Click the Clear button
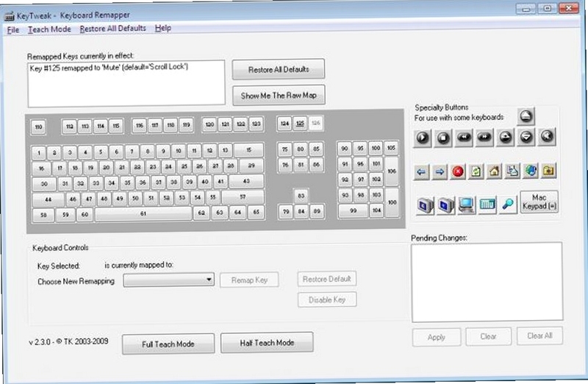The image size is (588, 384). click(x=489, y=336)
